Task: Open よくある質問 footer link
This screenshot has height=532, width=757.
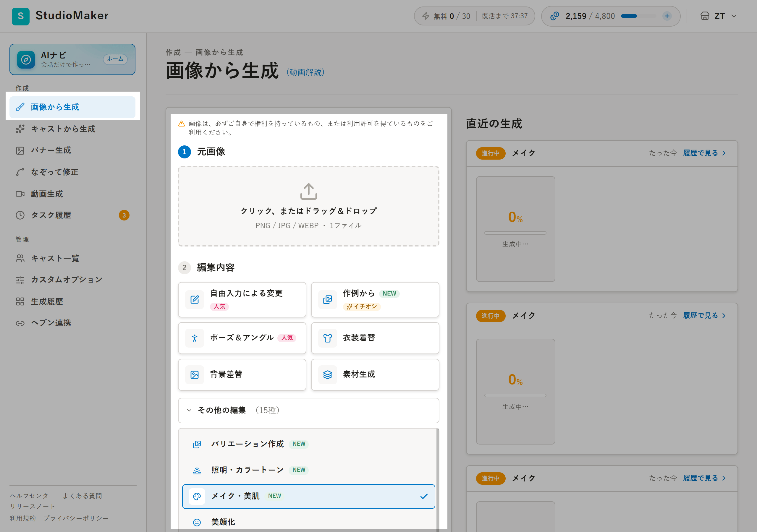Action: 83,496
